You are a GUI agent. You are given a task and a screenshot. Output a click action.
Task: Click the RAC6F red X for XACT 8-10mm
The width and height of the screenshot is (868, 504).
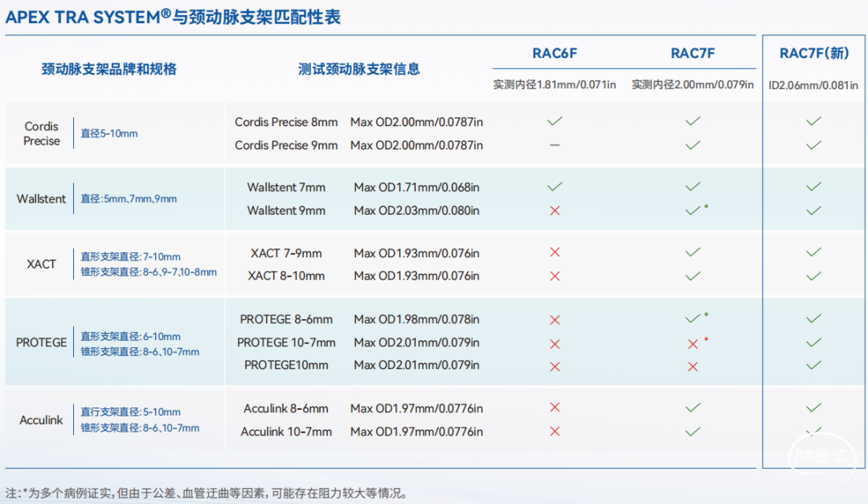(555, 276)
